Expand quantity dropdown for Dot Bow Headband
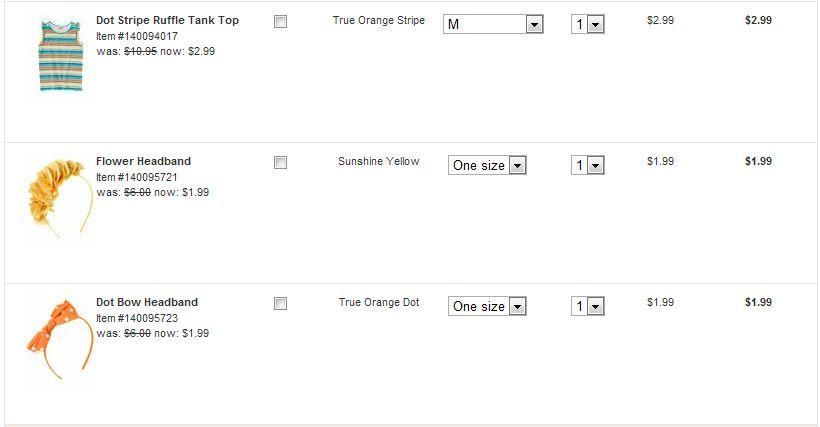This screenshot has height=427, width=820. coord(588,306)
